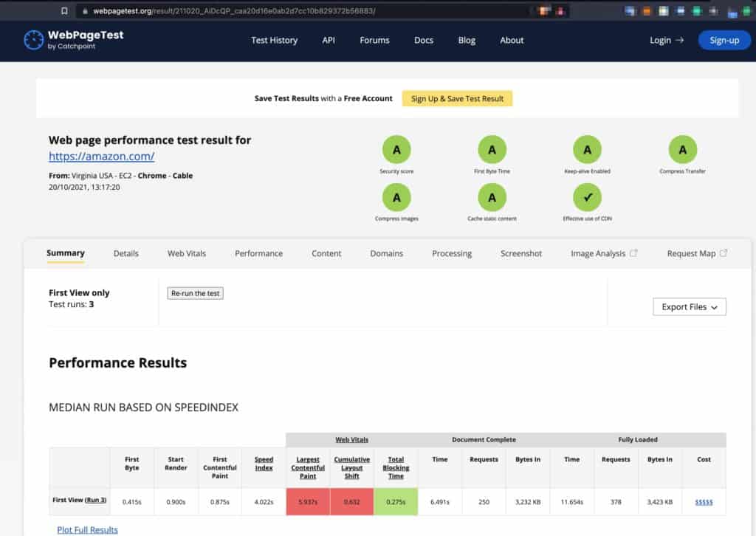Image resolution: width=756 pixels, height=536 pixels.
Task: Click the bookmark icon in browser address bar
Action: coord(65,10)
